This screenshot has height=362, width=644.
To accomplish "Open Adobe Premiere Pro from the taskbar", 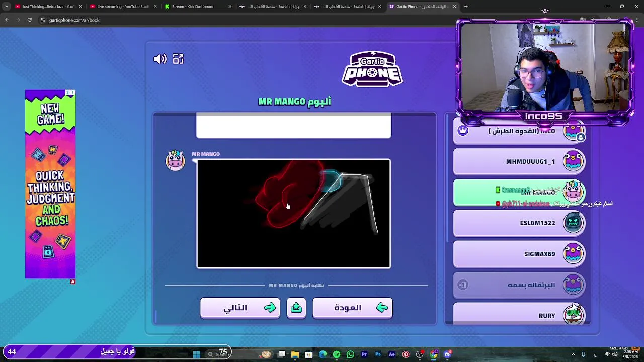I will pyautogui.click(x=364, y=354).
